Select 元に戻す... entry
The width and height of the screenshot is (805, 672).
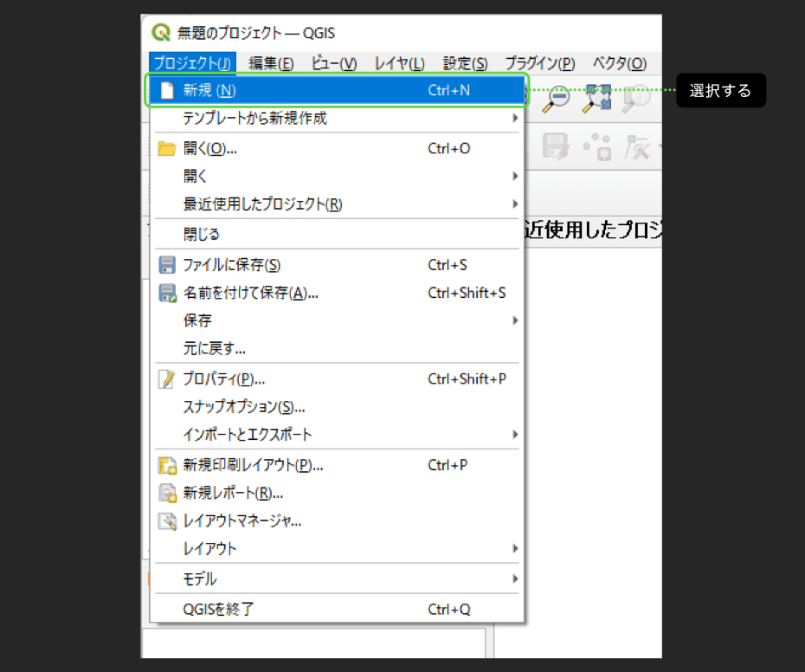[337, 348]
